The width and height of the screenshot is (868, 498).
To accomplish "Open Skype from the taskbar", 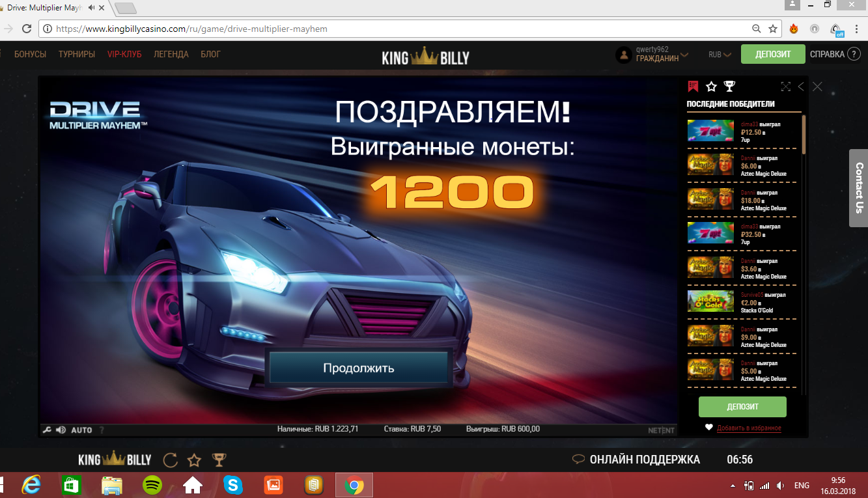I will coord(233,485).
